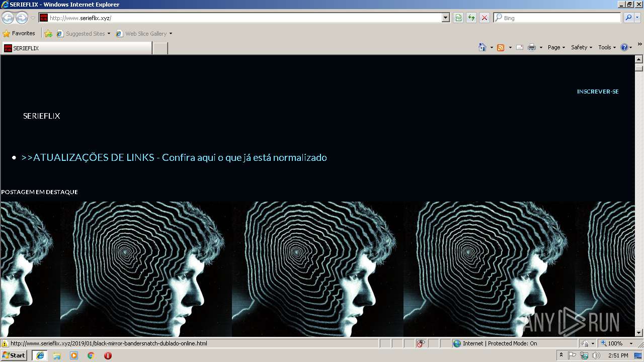Viewport: 644px width, 362px height.
Task: Open the Help question-mark menu
Action: (x=626, y=47)
